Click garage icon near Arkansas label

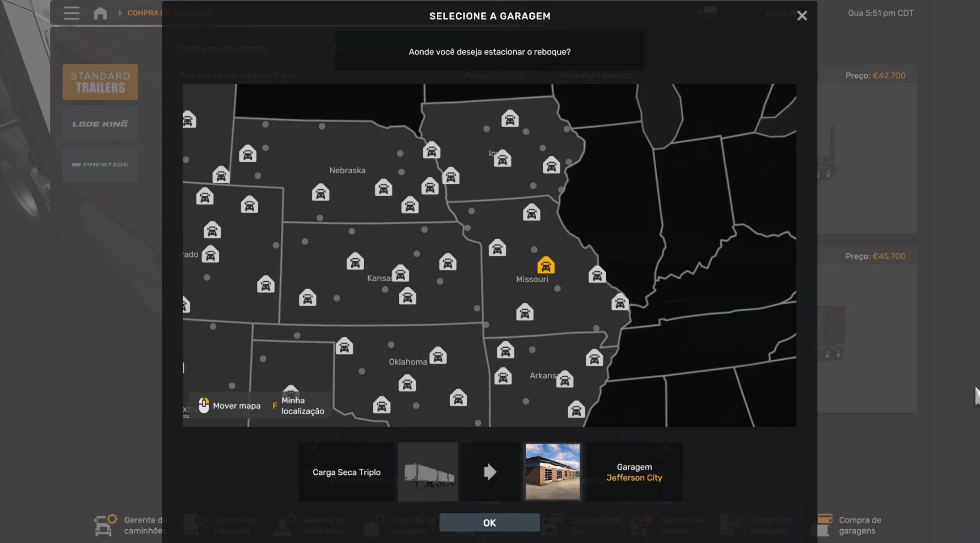564,379
